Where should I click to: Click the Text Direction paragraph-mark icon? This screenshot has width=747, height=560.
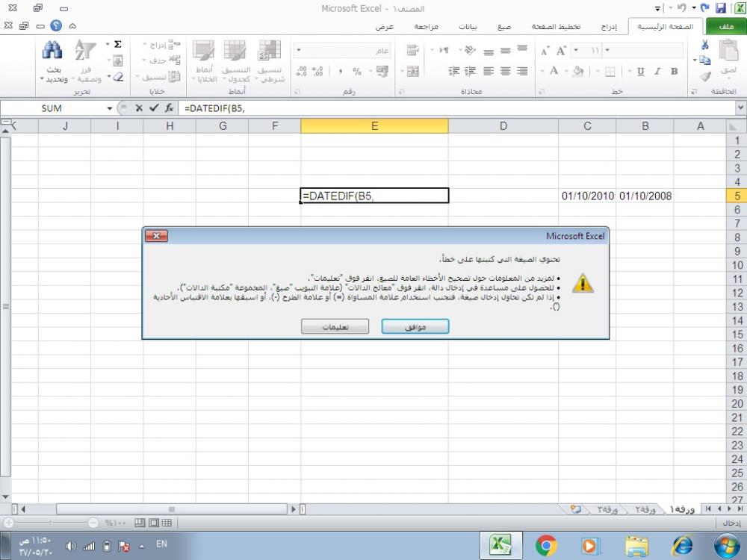pyautogui.click(x=444, y=50)
